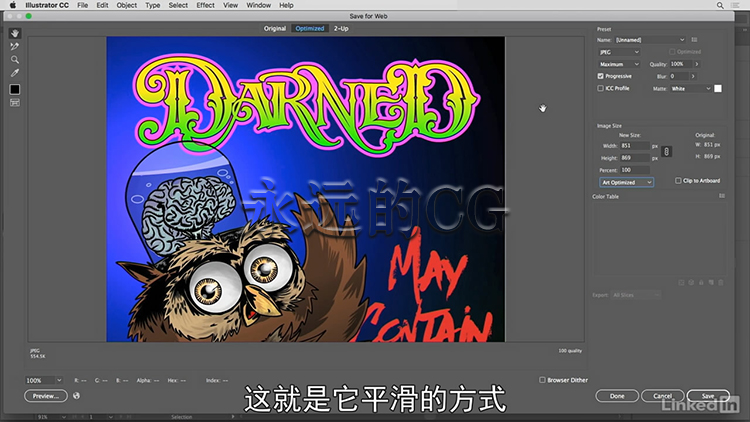Toggle constrain proportions link icon
The image size is (750, 422).
point(666,152)
